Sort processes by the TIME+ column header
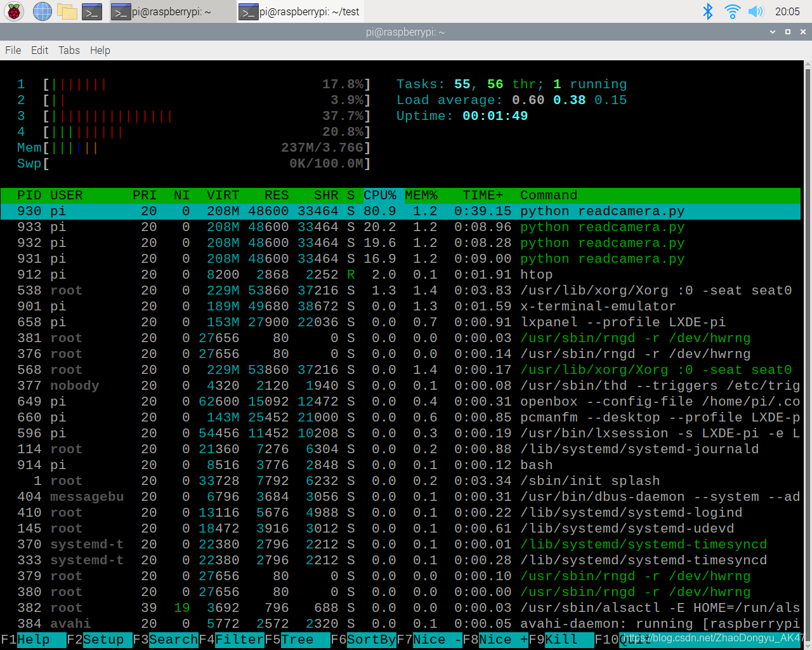The height and width of the screenshot is (650, 812). 483,196
